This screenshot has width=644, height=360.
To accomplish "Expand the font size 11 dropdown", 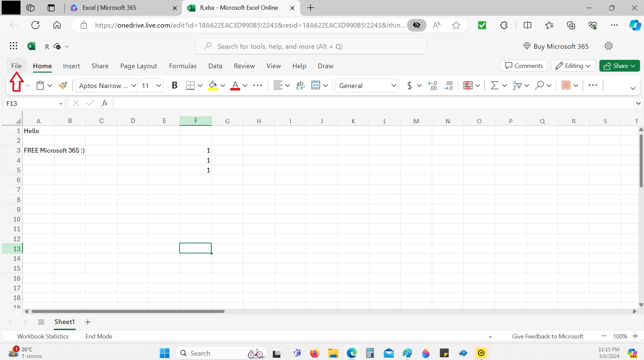I will pyautogui.click(x=159, y=85).
